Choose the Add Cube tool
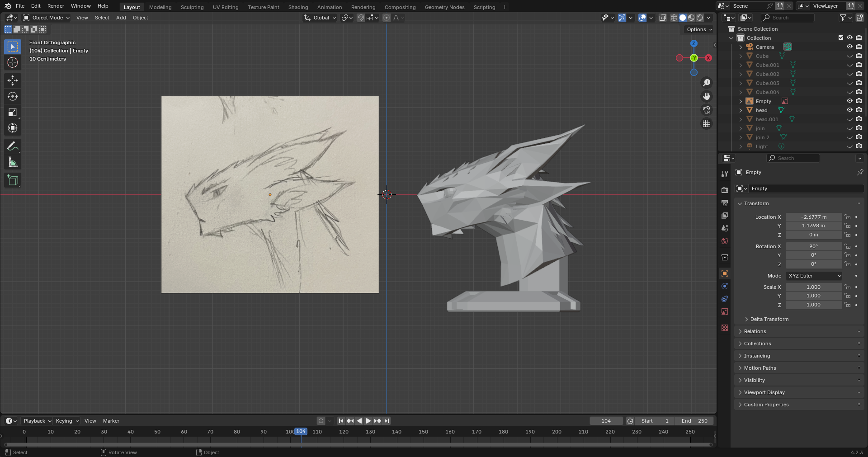868x457 pixels. (x=13, y=180)
